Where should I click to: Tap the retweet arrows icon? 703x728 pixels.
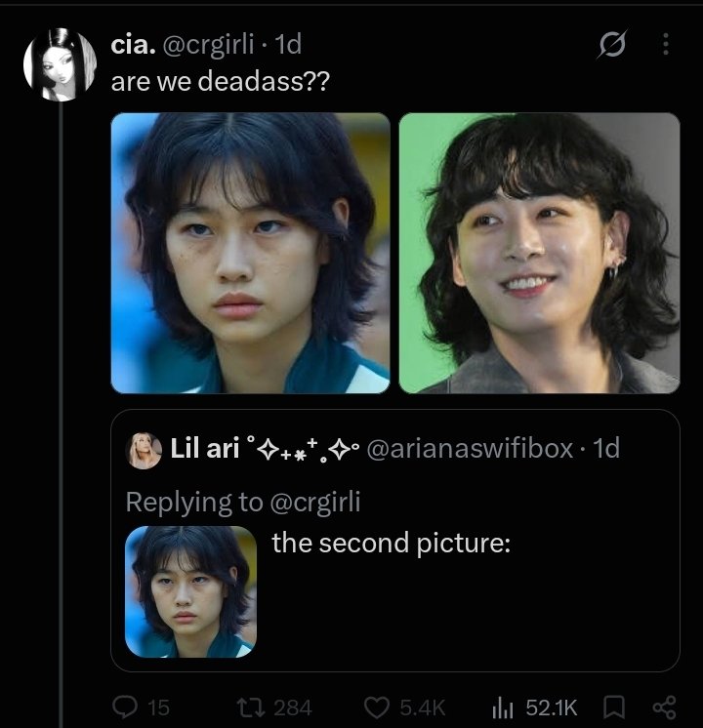point(251,708)
